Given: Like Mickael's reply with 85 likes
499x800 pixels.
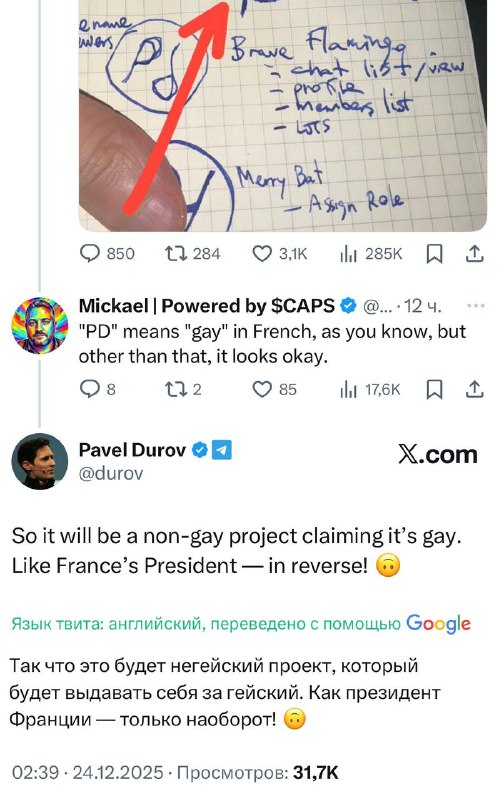Looking at the screenshot, I should [275, 389].
